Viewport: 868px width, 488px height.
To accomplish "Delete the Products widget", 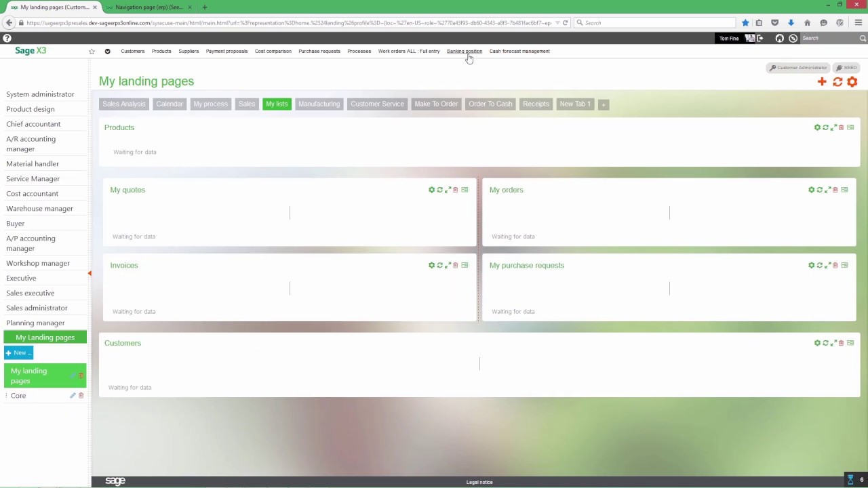I will [841, 127].
